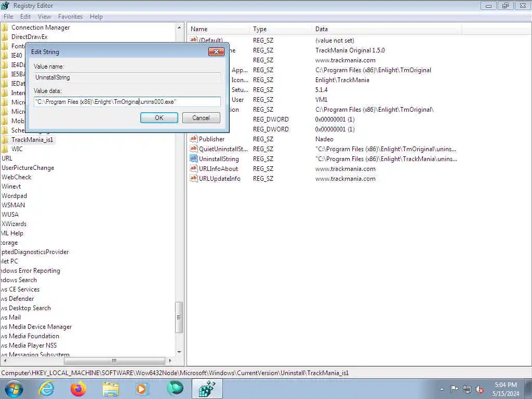The image size is (532, 399).
Task: Click the UninstallString value icon
Action: point(194,158)
